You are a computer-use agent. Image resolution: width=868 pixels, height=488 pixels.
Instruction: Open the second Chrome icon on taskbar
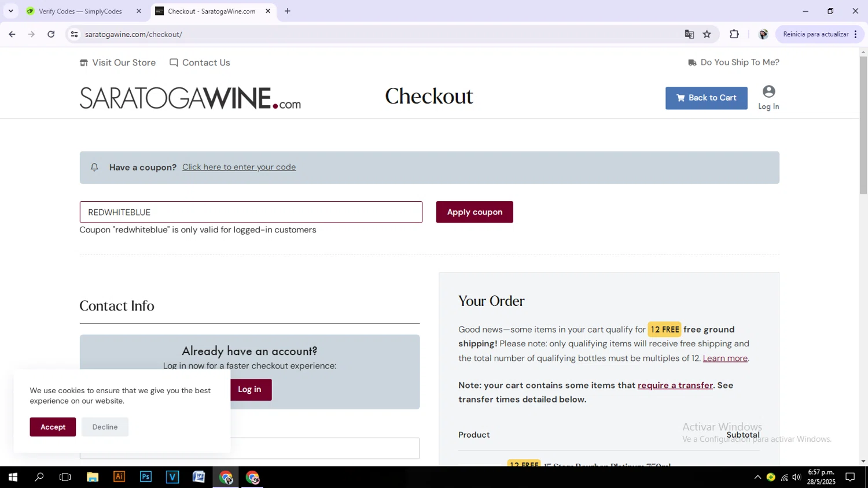pos(252,477)
